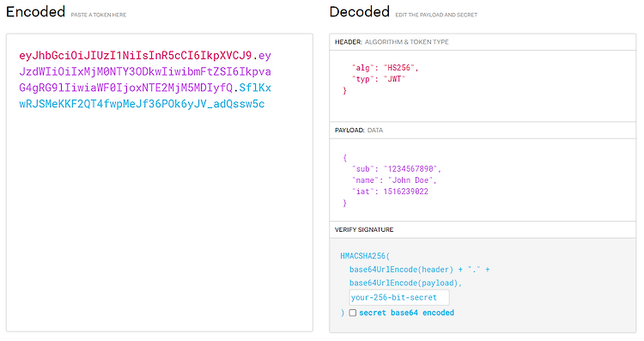The width and height of the screenshot is (644, 341).
Task: Click the purple payload segment of encoded token
Action: coord(145,71)
